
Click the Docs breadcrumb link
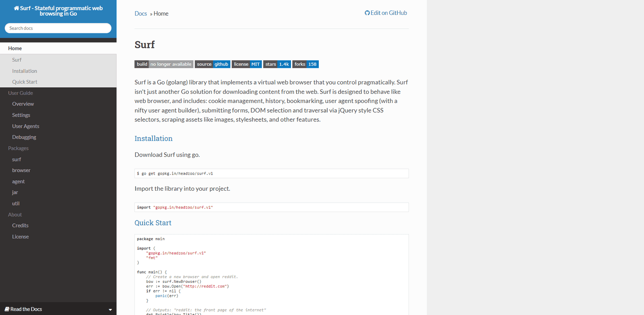point(141,14)
